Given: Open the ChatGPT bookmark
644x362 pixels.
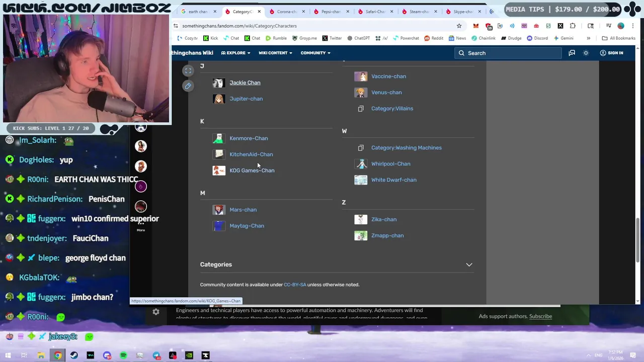Looking at the screenshot, I should point(358,38).
